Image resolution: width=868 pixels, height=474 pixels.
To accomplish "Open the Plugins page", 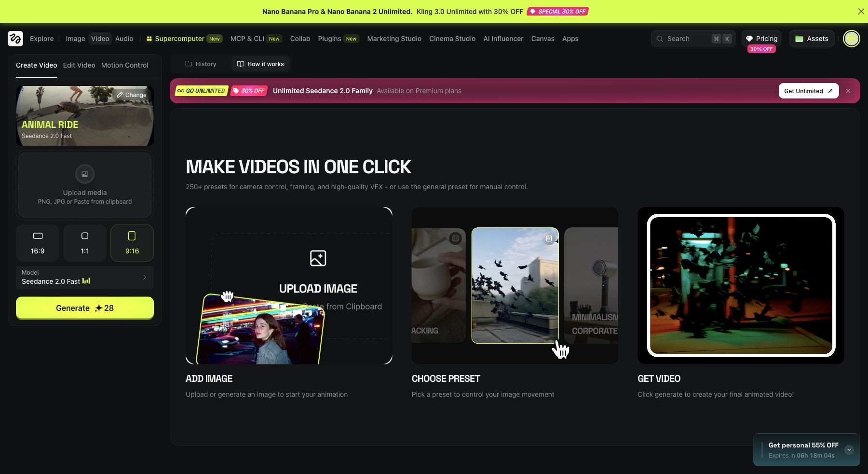I will pos(339,39).
